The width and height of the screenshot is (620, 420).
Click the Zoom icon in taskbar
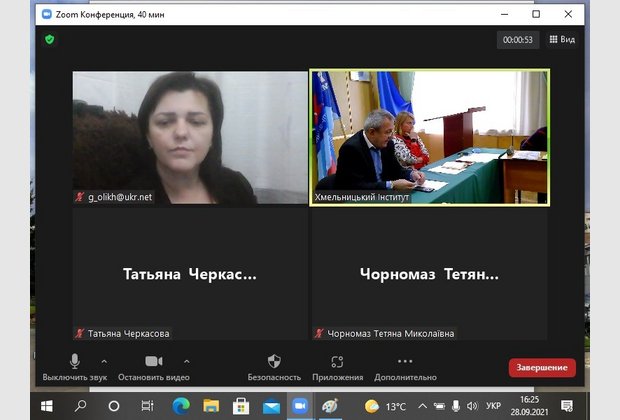pos(298,406)
